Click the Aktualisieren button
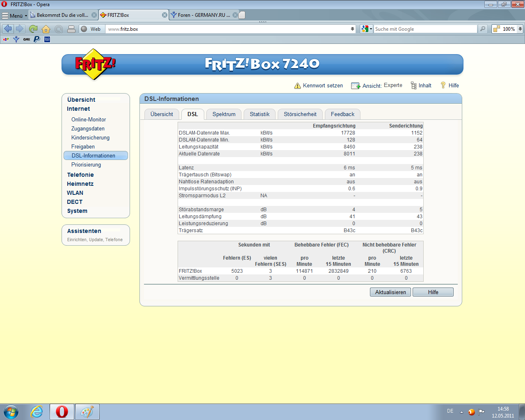Screen dimensions: 525x420 390,292
